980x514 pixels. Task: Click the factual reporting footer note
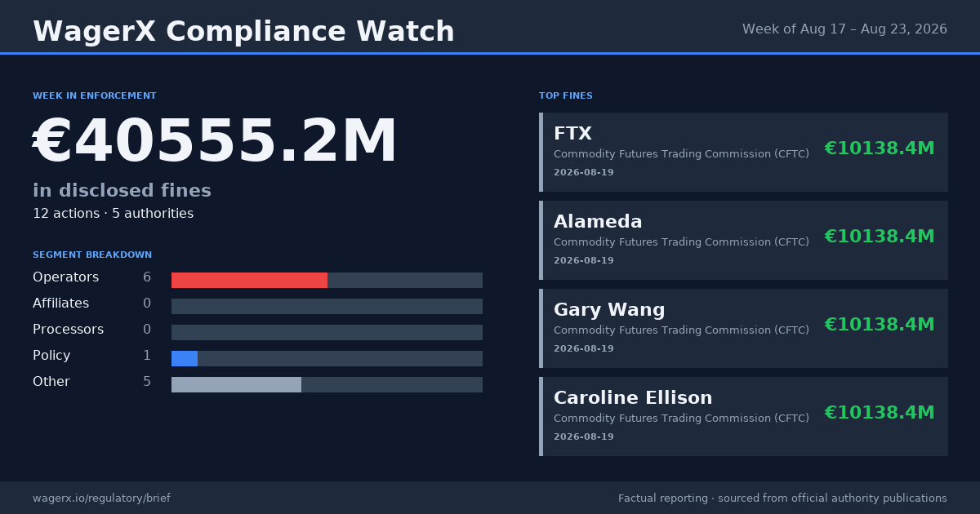click(782, 498)
